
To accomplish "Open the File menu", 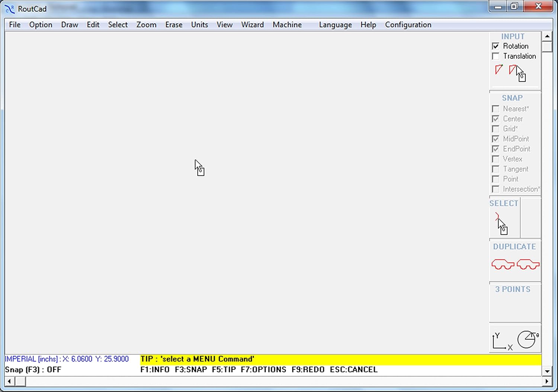I will tap(15, 25).
